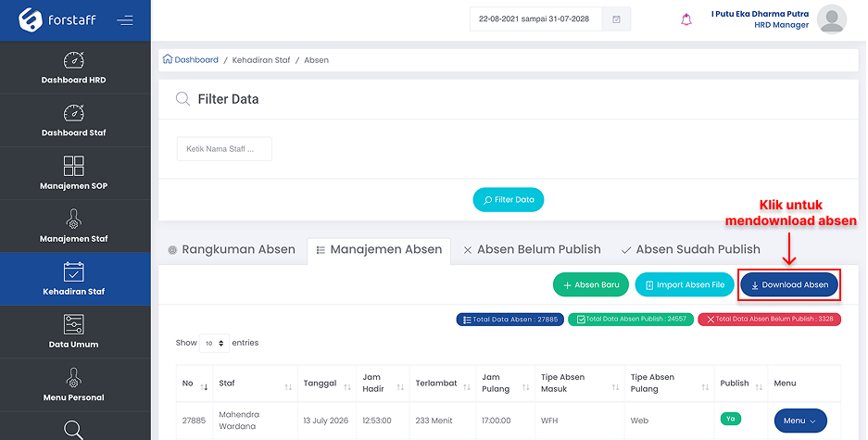The width and height of the screenshot is (868, 440).
Task: Open the Show entries dropdown
Action: tap(214, 343)
